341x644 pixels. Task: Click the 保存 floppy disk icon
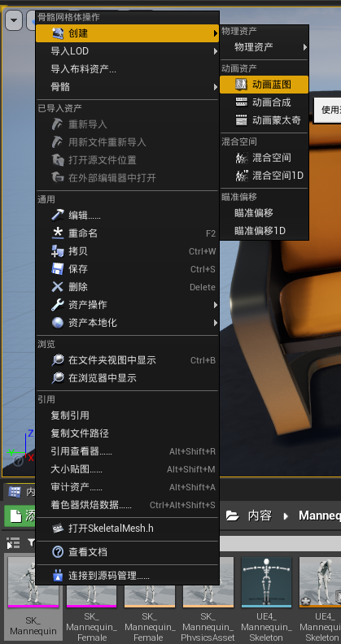tap(58, 269)
